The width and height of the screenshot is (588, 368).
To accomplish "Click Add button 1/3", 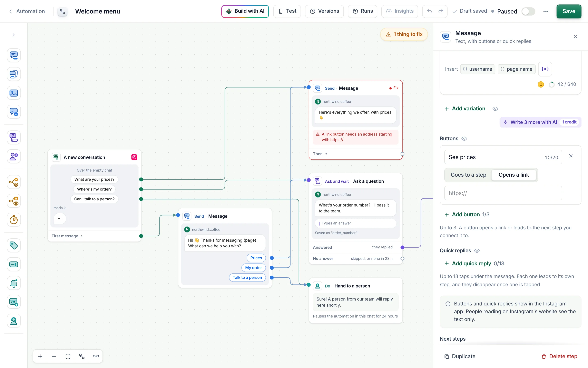I will (467, 214).
